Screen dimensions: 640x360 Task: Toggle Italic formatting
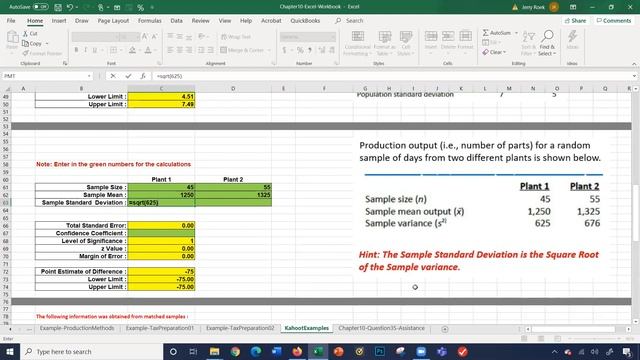click(x=85, y=50)
